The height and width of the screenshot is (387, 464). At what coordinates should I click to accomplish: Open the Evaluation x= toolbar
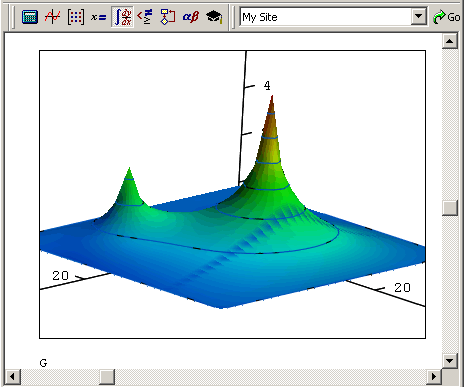[99, 17]
